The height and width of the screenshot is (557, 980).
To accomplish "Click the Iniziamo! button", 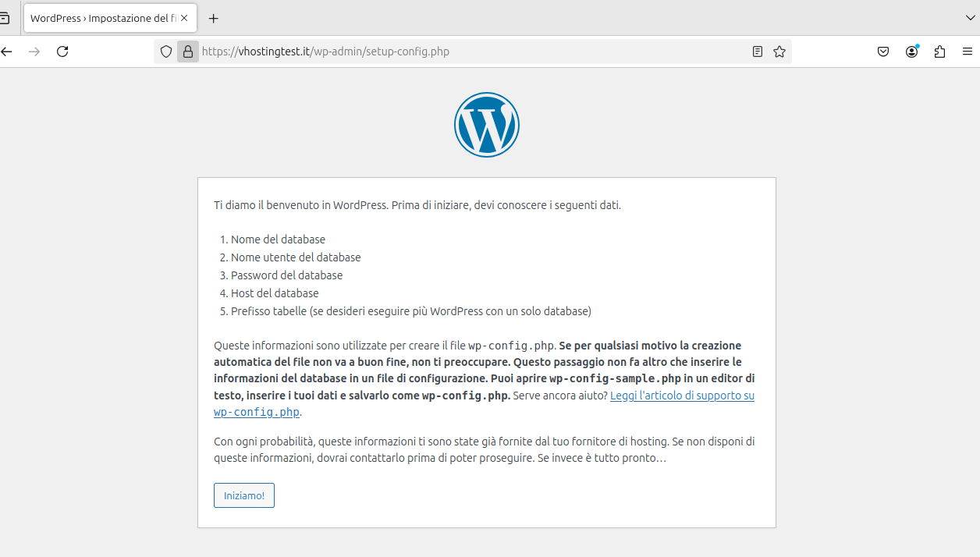I will pyautogui.click(x=244, y=495).
